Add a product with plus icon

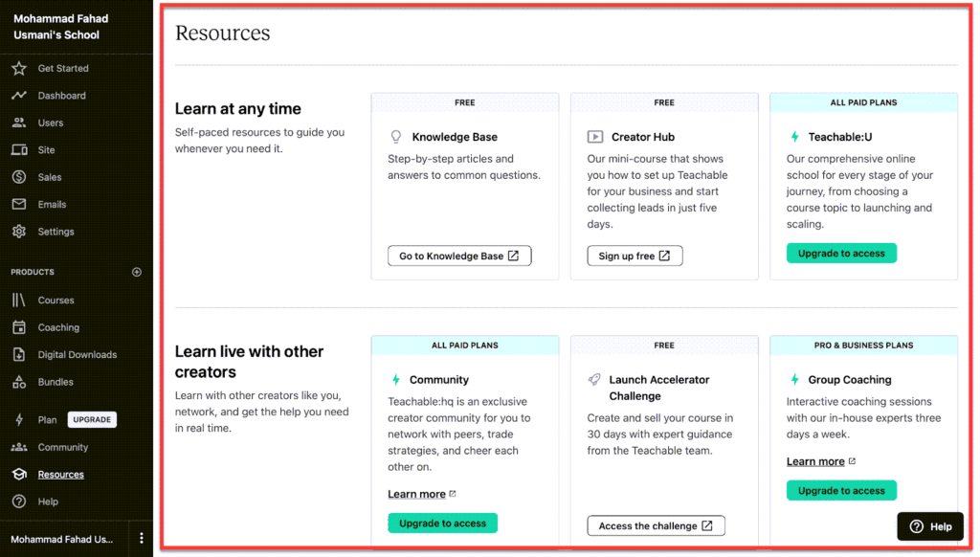coord(137,272)
